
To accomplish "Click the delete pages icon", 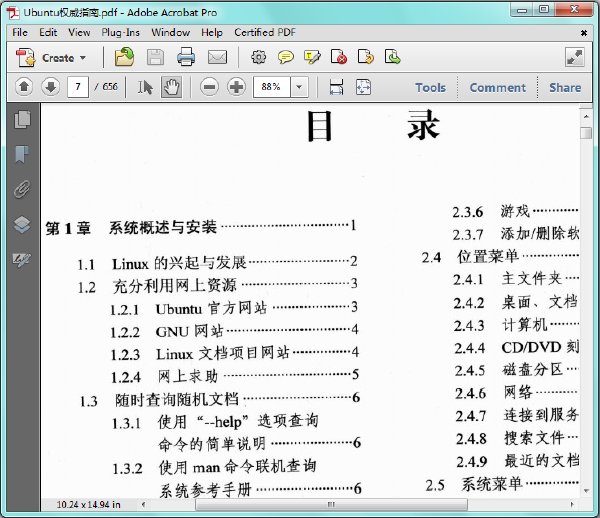I will tap(339, 57).
